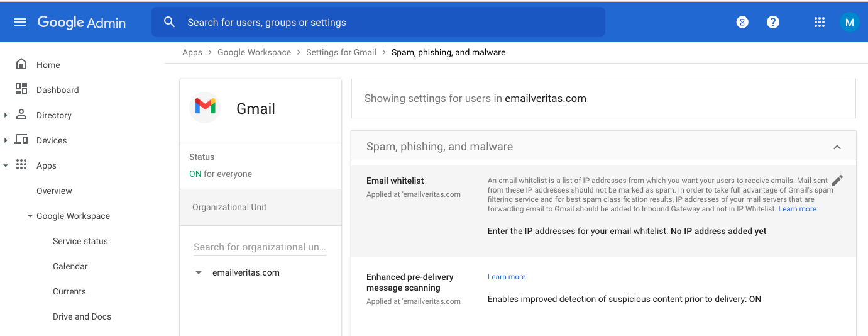This screenshot has width=868, height=336.
Task: Open the Google apps grid
Action: pyautogui.click(x=819, y=22)
